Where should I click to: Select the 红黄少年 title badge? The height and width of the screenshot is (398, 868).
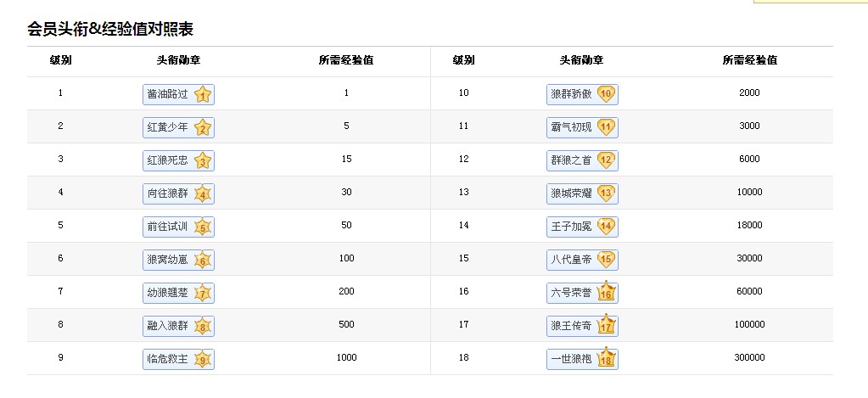point(178,128)
